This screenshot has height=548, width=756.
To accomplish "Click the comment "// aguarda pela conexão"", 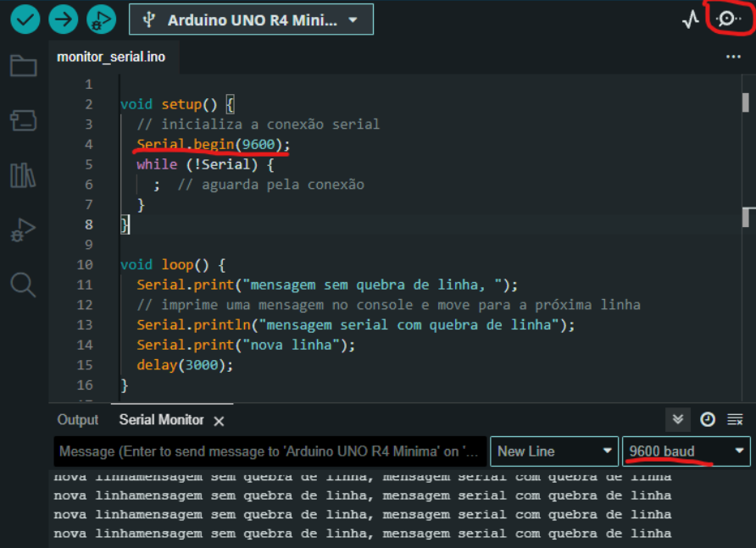I will (271, 185).
